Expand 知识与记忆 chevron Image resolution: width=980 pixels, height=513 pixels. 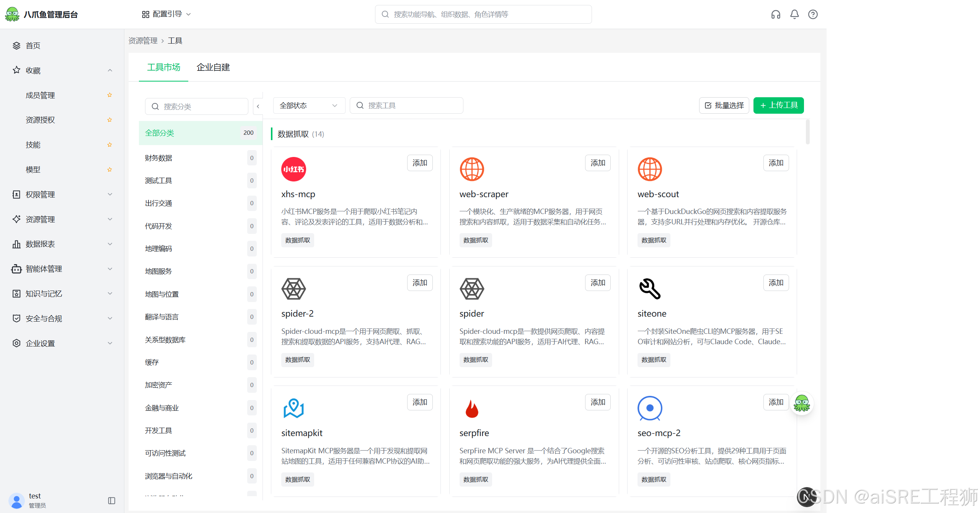(x=110, y=294)
